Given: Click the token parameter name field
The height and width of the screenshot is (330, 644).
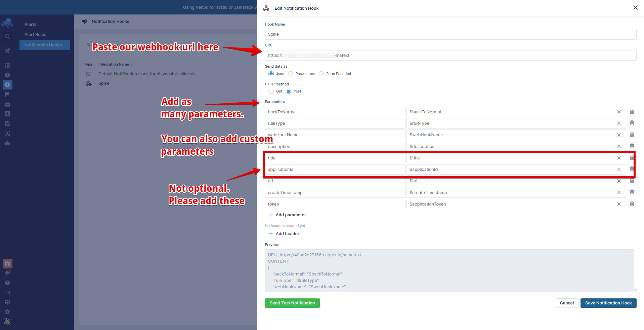Looking at the screenshot, I should (335, 204).
